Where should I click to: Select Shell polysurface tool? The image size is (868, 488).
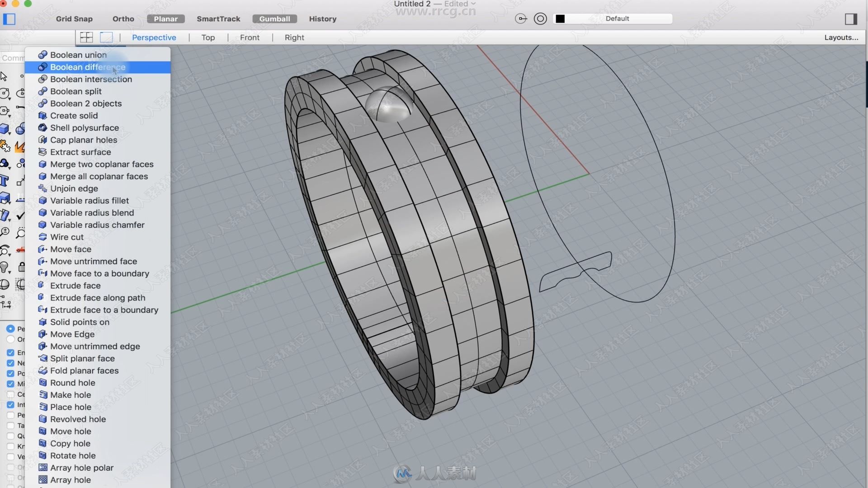point(85,127)
